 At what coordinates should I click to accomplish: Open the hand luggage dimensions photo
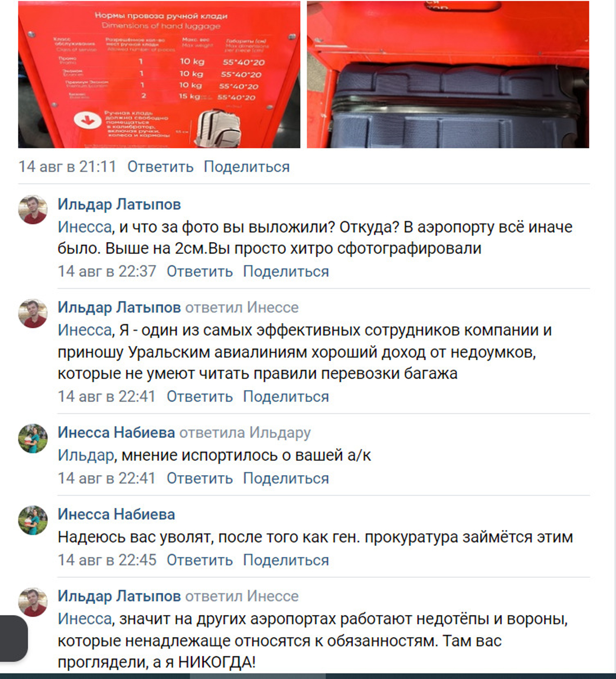tap(159, 74)
